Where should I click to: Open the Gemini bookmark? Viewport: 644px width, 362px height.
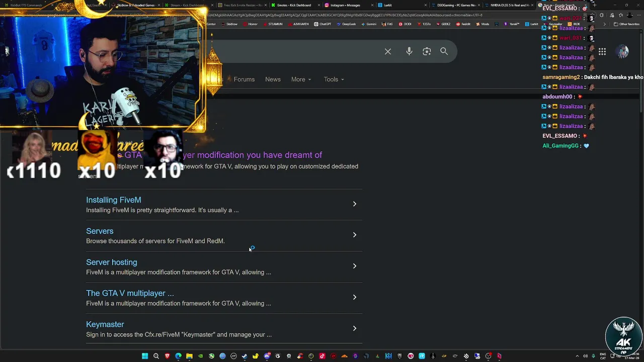coord(369,24)
